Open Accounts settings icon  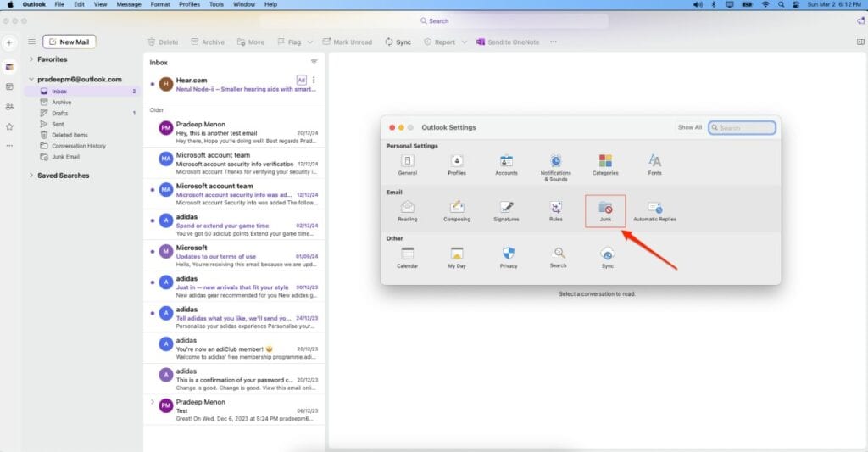(506, 165)
